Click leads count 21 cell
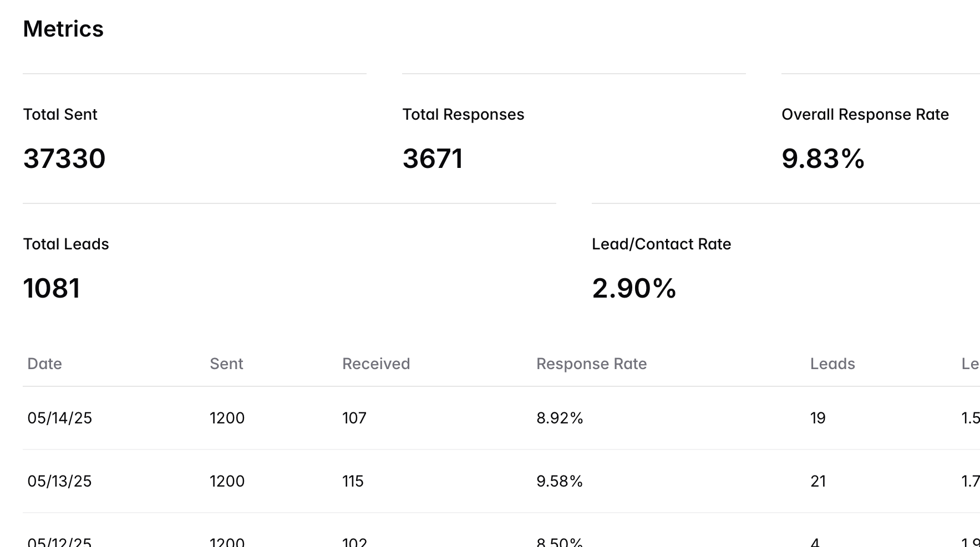 pos(818,481)
